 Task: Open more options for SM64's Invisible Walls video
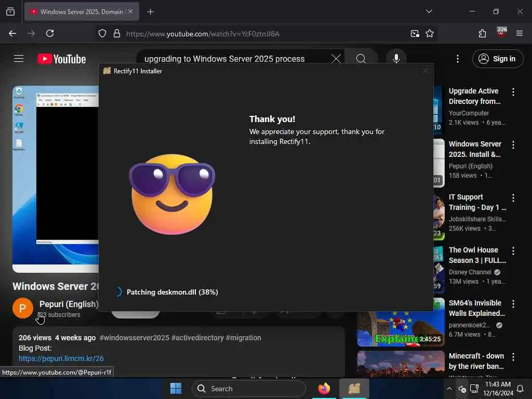(x=513, y=304)
